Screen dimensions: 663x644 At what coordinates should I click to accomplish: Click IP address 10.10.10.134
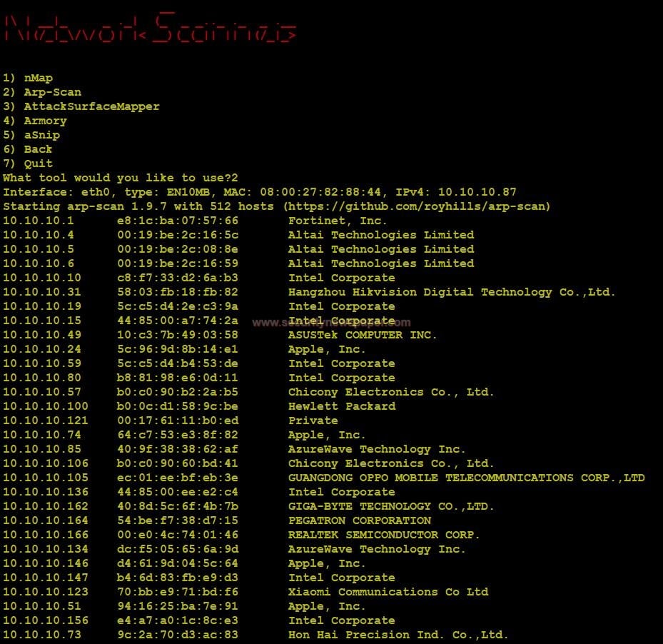pos(46,549)
